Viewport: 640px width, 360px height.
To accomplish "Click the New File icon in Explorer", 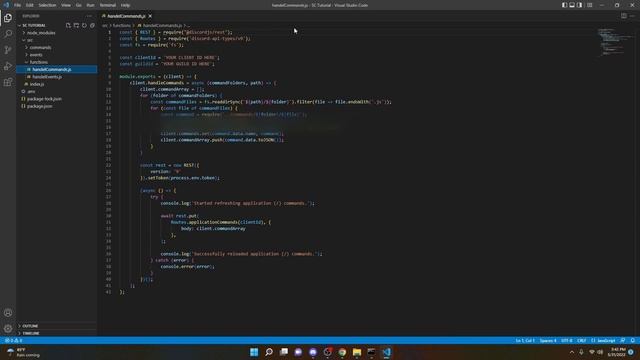I will [68, 25].
